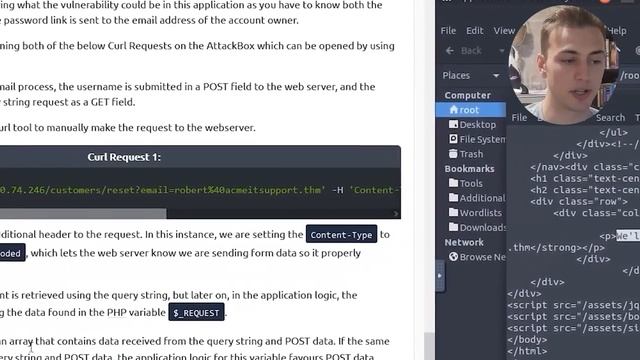Click the page vertical scrollbar
This screenshot has width=640, height=360.
[x=429, y=345]
